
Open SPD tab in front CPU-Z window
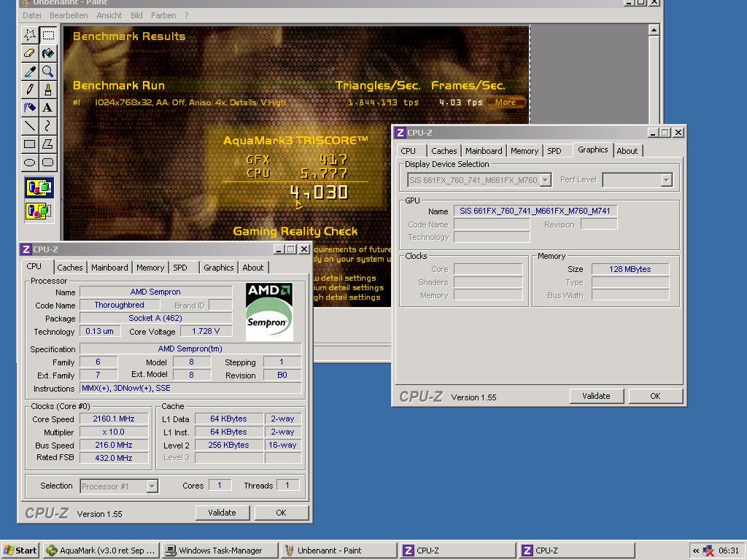180,268
